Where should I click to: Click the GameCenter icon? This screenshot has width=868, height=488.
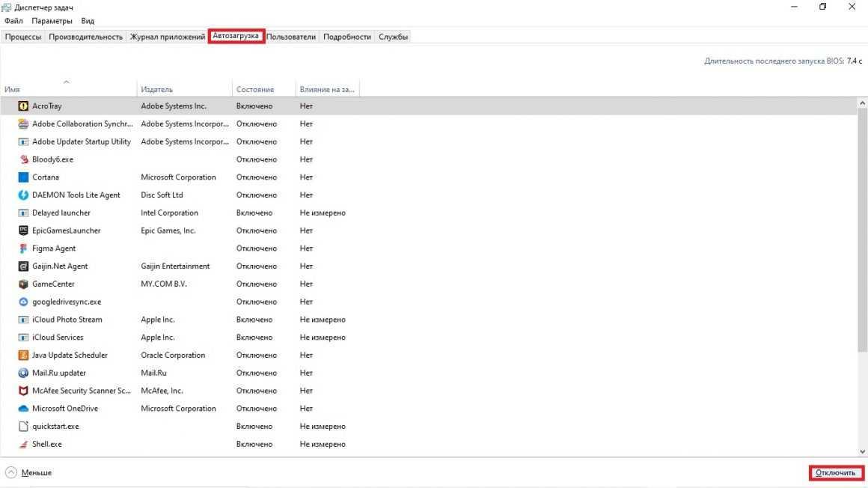click(23, 284)
